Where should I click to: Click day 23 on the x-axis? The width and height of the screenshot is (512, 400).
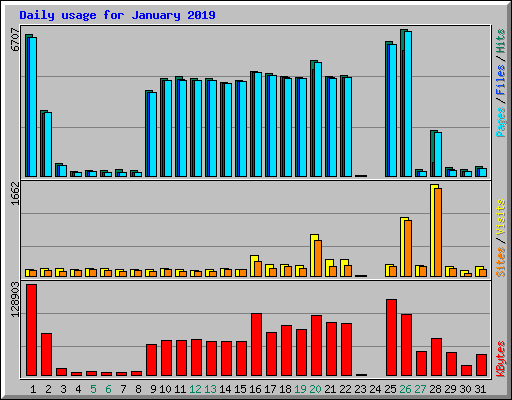pos(360,389)
